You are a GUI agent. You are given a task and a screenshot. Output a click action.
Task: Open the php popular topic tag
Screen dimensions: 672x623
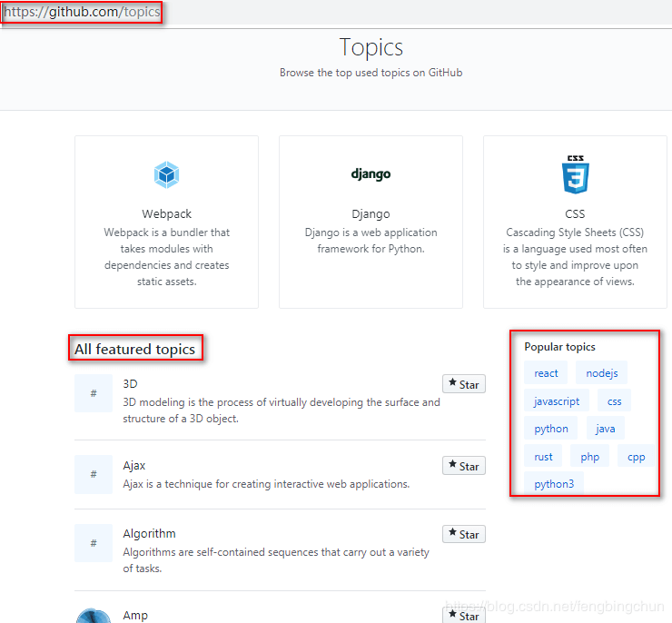(589, 456)
